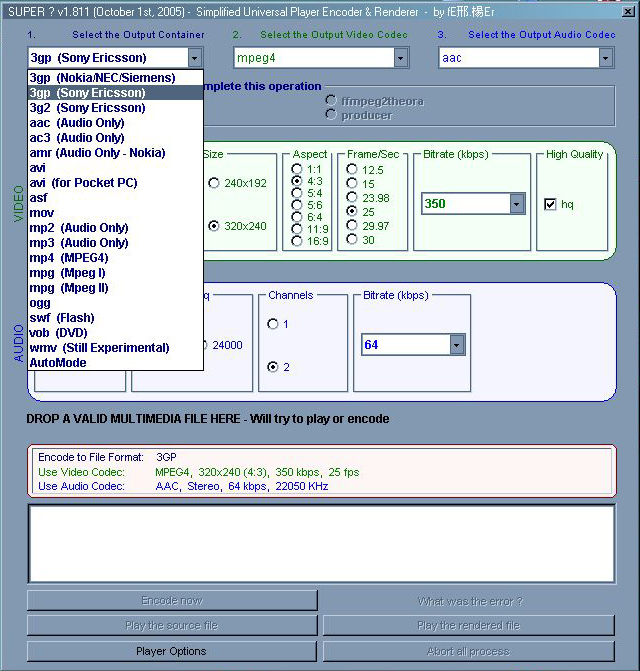Pick '3gp (Nokia/NEC/Siemens)' list entry
The height and width of the screenshot is (671, 640).
(x=102, y=78)
